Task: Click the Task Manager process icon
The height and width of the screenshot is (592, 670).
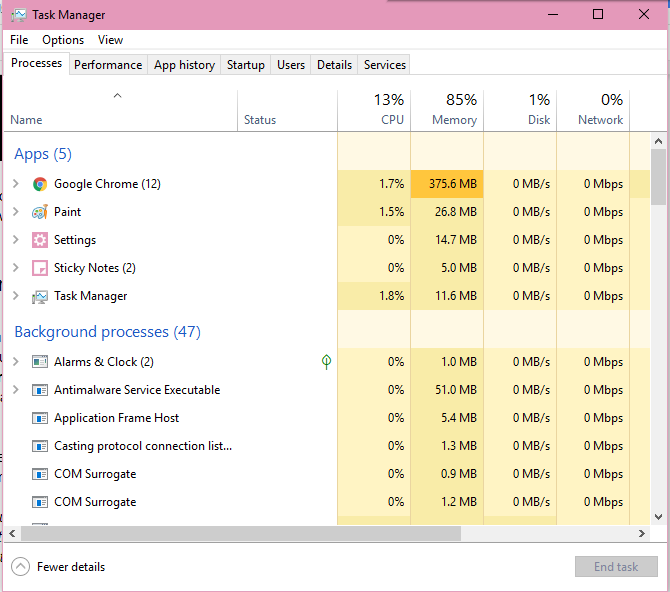Action: [x=40, y=296]
